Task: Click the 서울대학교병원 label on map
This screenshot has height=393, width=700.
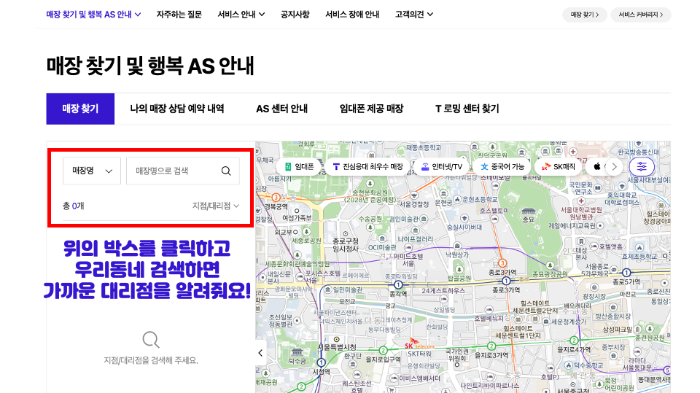Action: point(581,213)
